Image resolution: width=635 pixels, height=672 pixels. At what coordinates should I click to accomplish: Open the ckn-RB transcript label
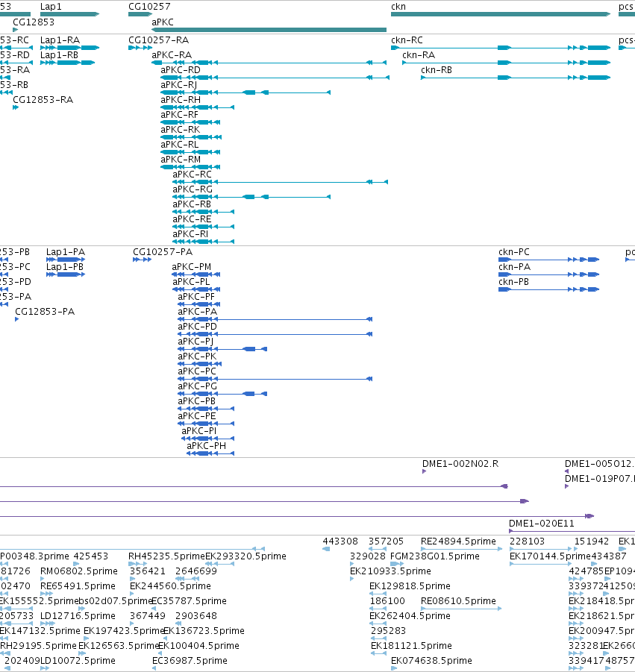437,70
